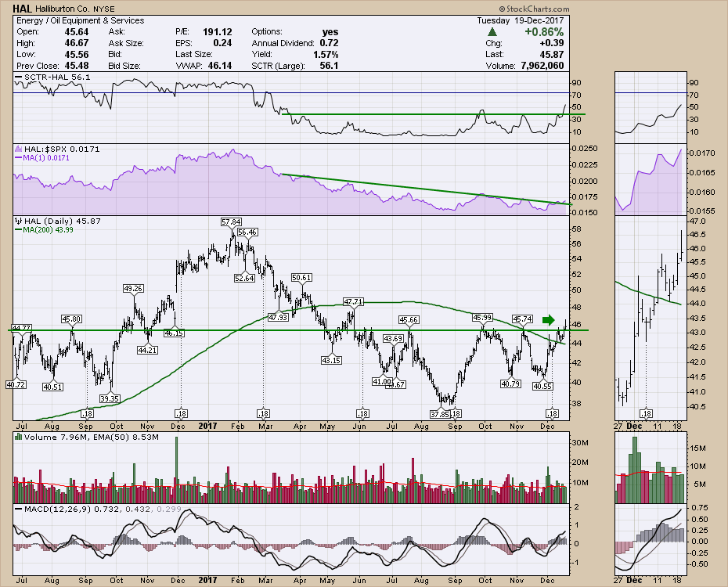Click the 57.84 peak price label

pyautogui.click(x=231, y=221)
